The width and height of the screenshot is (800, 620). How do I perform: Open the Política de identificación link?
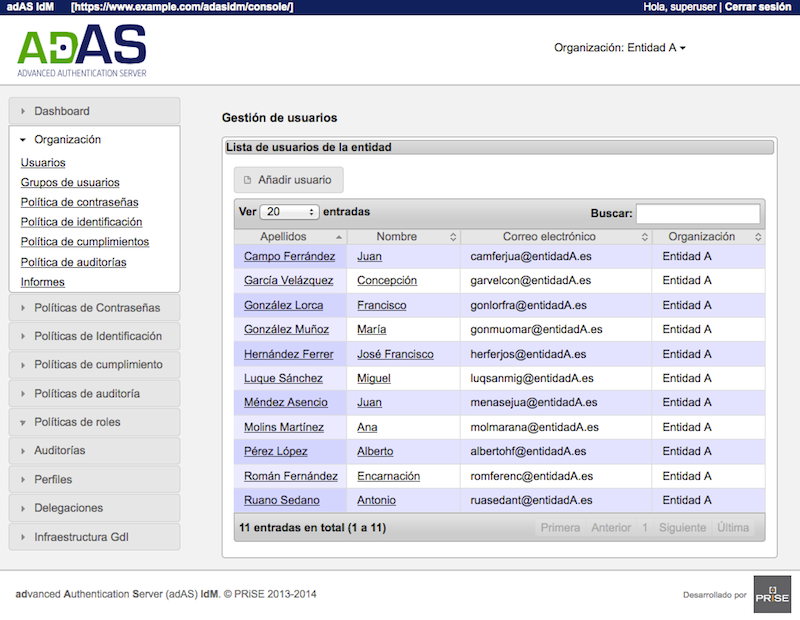point(81,222)
